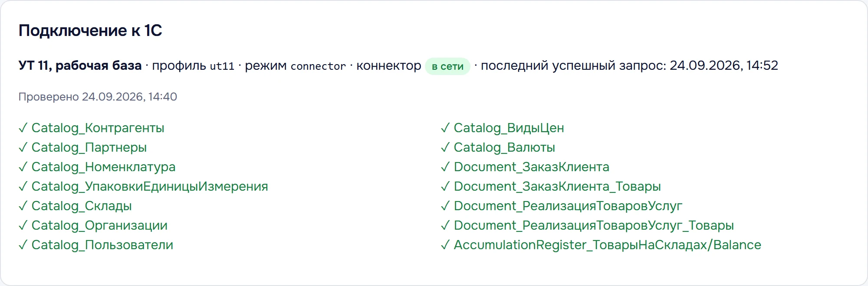The width and height of the screenshot is (868, 286).
Task: Click Document_РеализацияТоваровУслуг_Товары row
Action: click(587, 225)
